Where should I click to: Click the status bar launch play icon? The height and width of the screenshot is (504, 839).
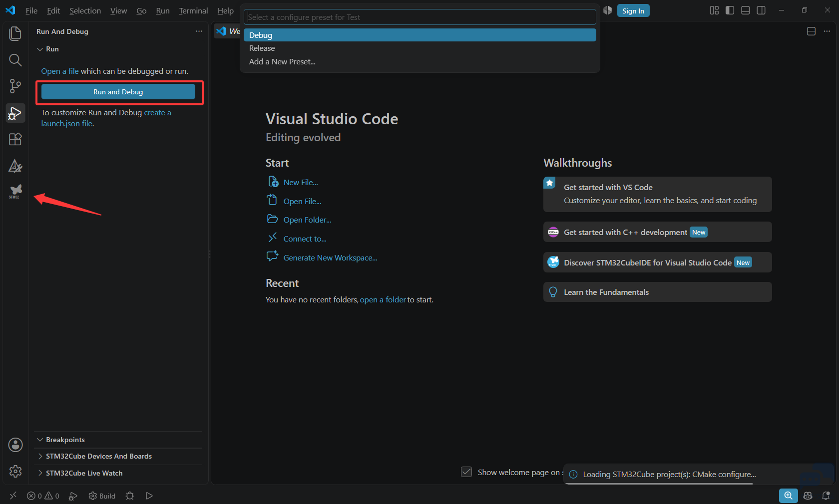click(x=149, y=496)
